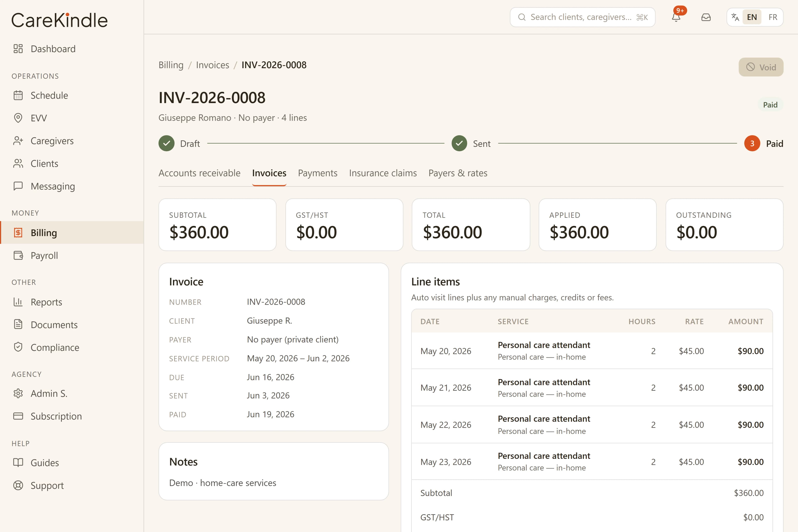Open the Payers & rates tab
Viewport: 798px width, 532px height.
click(458, 173)
